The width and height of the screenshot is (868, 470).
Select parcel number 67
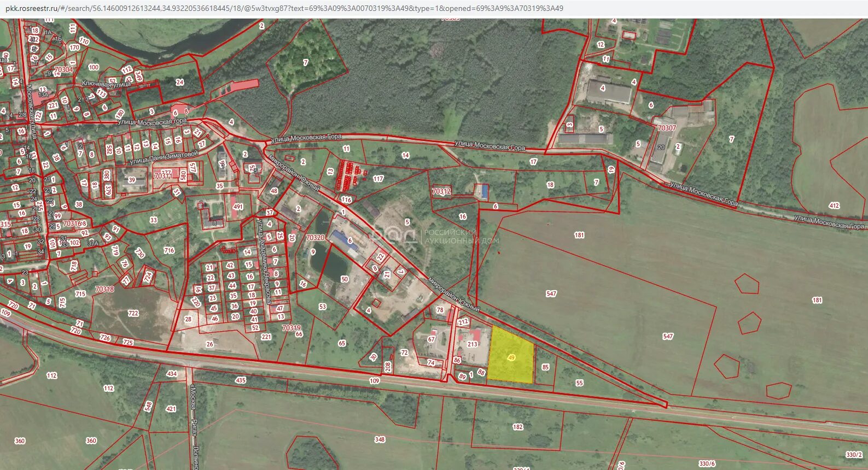tap(431, 339)
